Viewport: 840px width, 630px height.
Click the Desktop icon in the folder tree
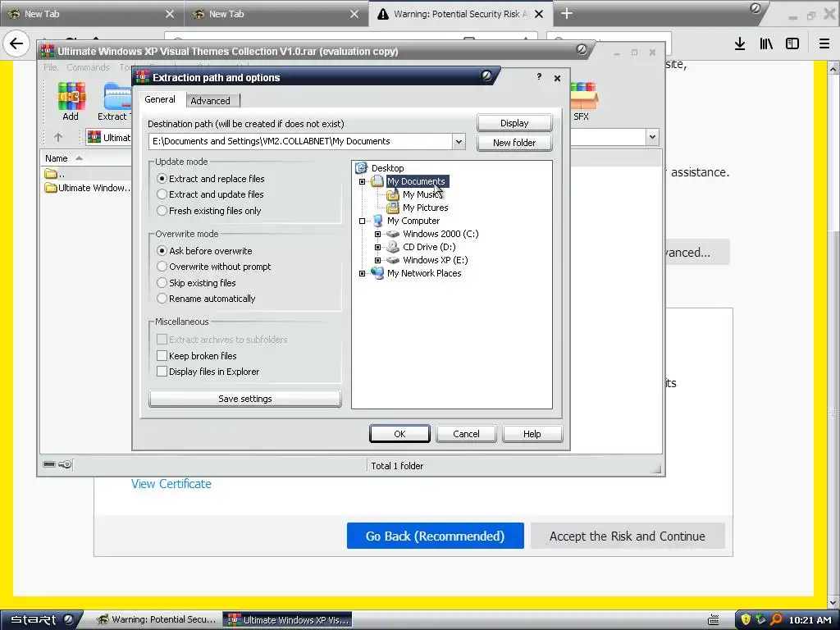[362, 168]
